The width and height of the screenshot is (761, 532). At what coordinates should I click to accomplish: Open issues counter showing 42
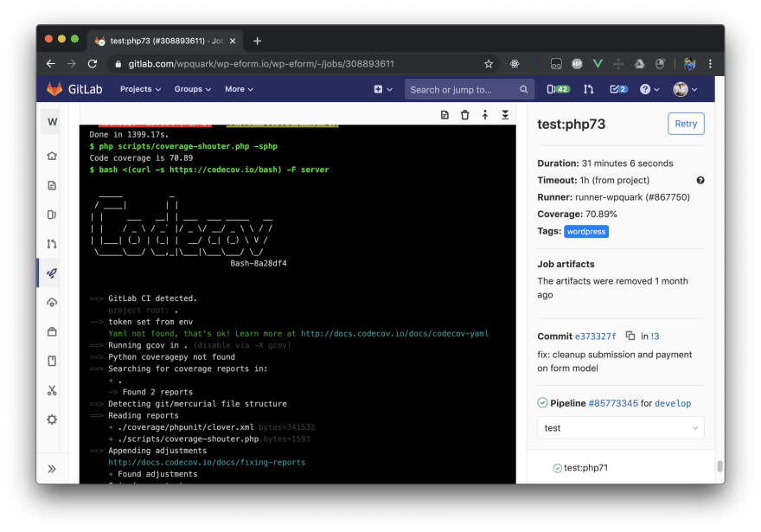click(558, 89)
